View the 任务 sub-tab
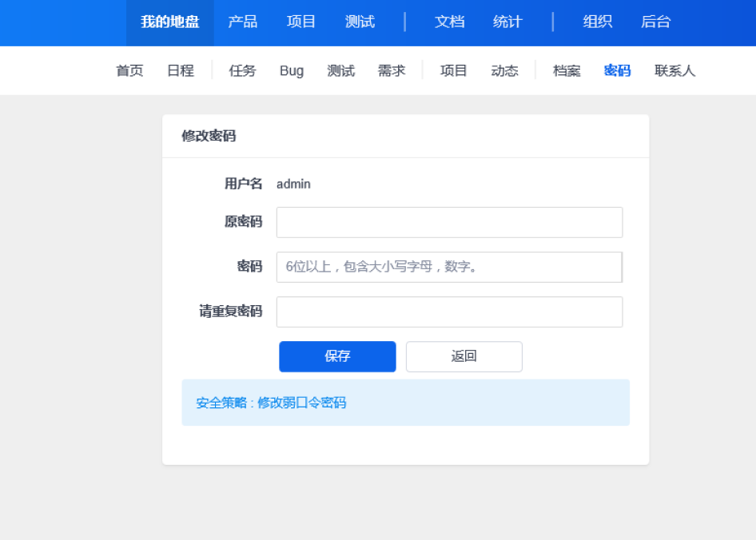 242,70
